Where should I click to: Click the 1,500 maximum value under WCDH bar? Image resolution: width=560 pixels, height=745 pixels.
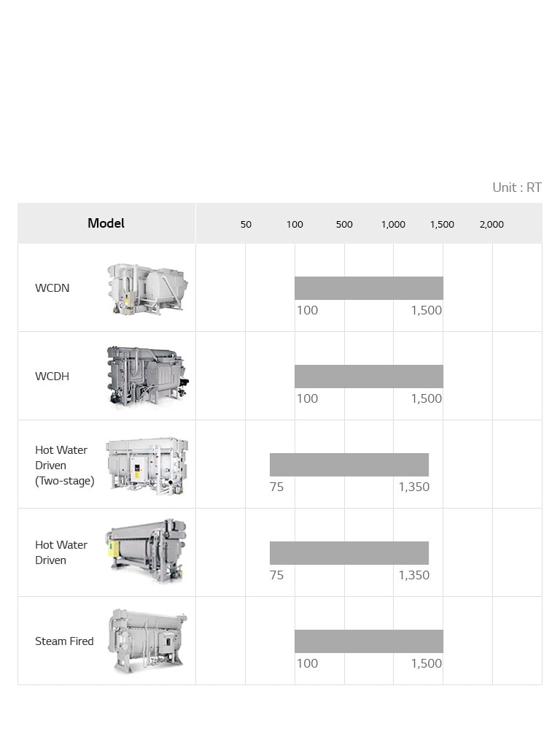426,398
